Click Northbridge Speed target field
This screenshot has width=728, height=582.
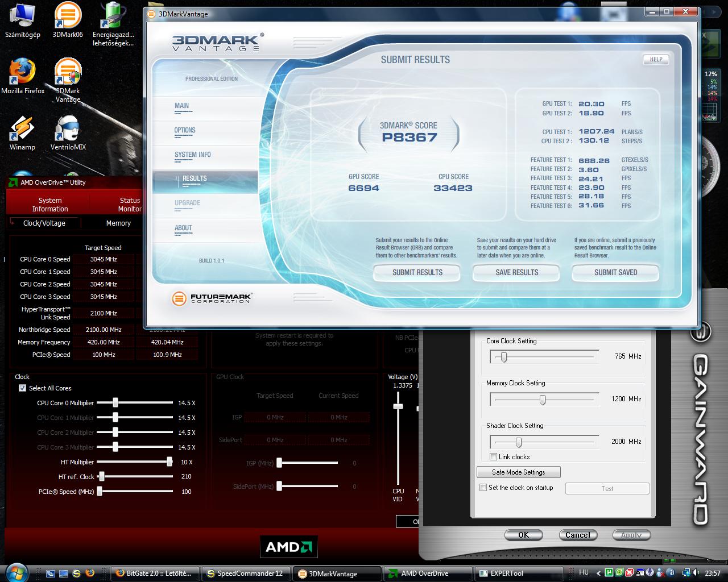104,330
